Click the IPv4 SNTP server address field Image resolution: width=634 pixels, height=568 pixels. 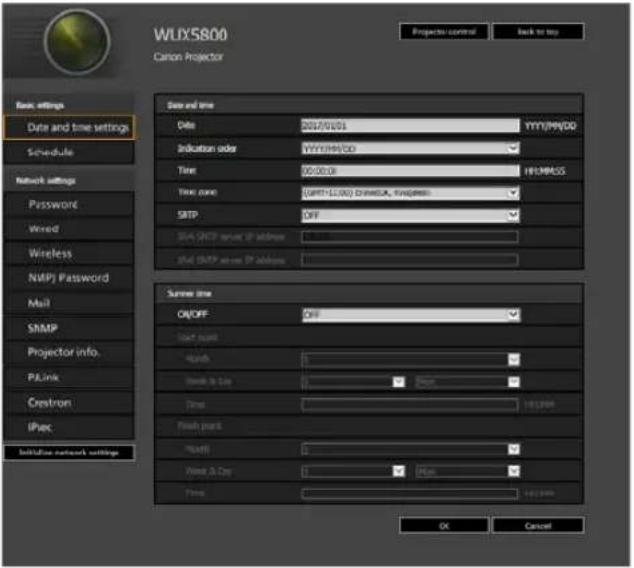[410, 237]
